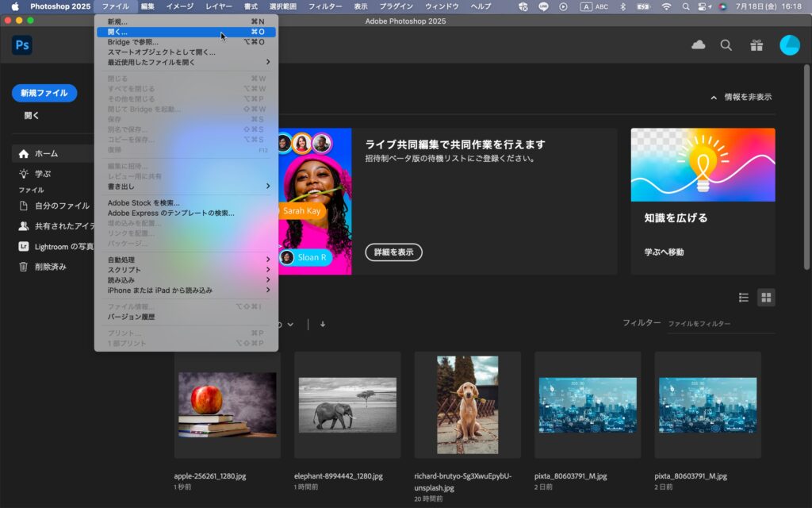
Task: Expand the 書き出し submenu
Action: (186, 186)
